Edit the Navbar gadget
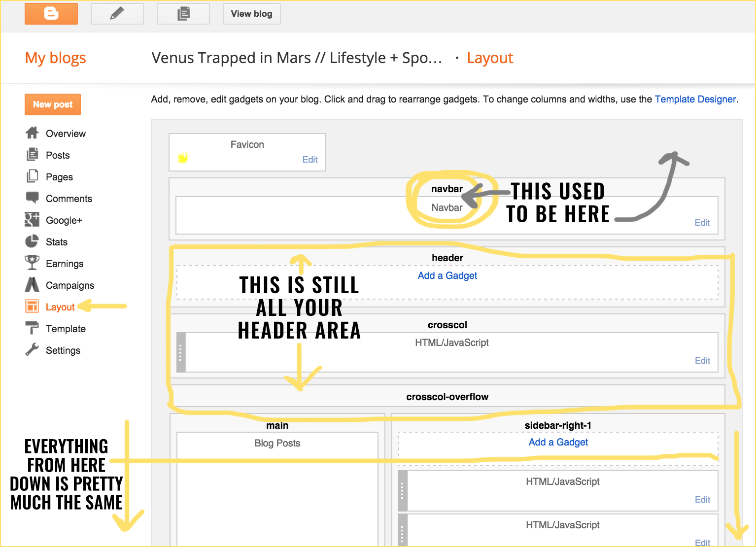The image size is (756, 547). pyautogui.click(x=702, y=222)
